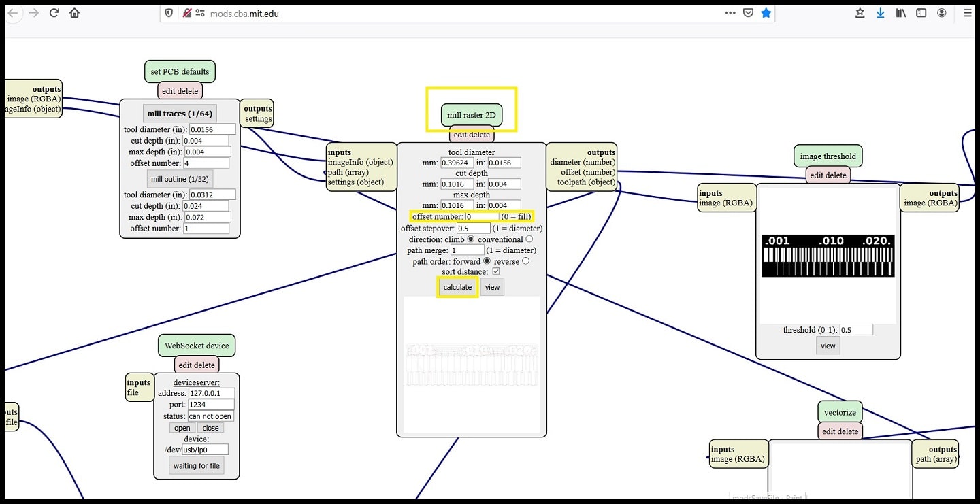Choose reverse path order
Image resolution: width=980 pixels, height=504 pixels.
pos(525,261)
